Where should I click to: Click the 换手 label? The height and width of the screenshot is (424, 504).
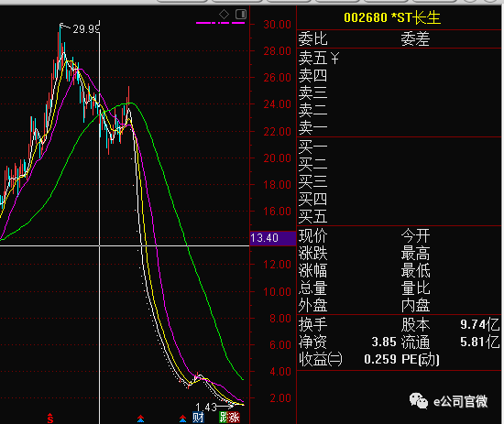coord(312,325)
